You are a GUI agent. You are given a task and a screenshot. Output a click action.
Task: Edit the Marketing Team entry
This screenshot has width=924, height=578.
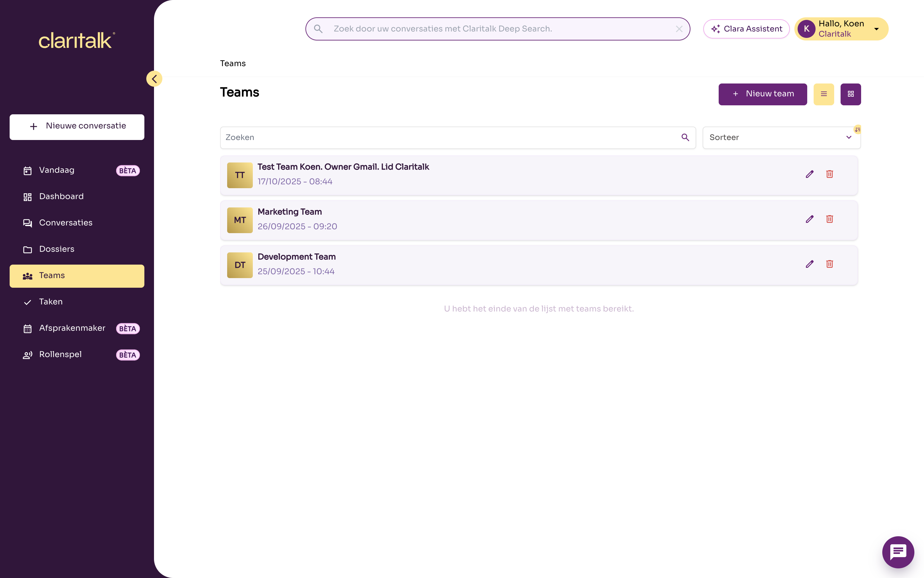coord(809,219)
